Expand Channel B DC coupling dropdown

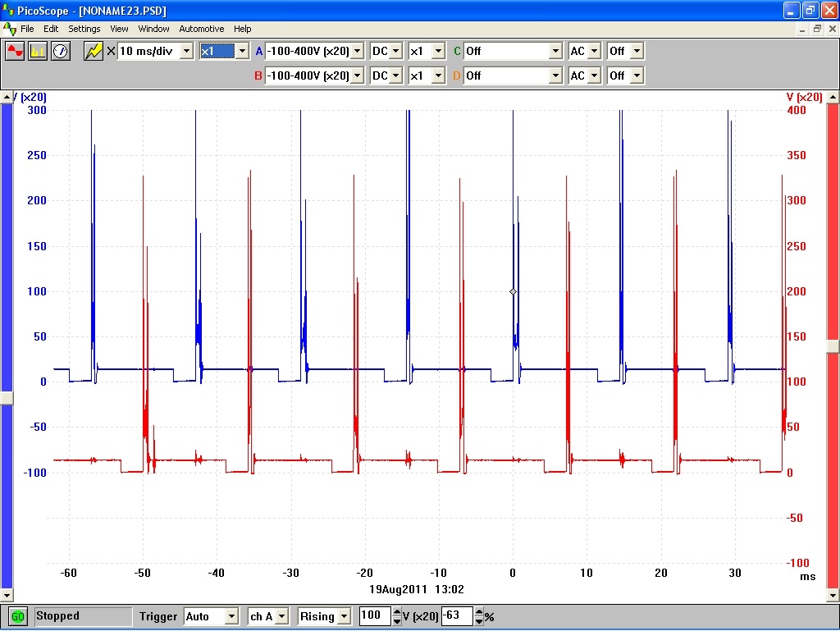tap(396, 75)
